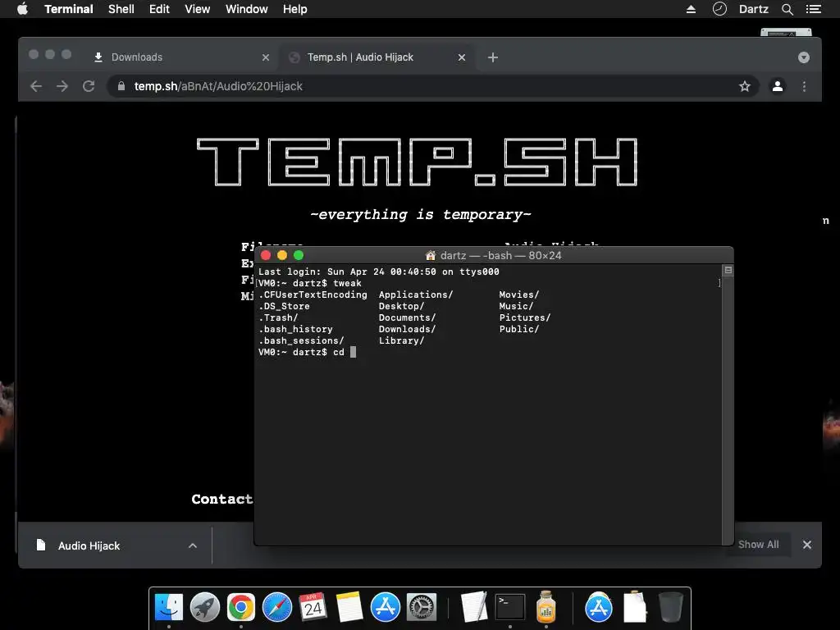This screenshot has height=630, width=840.
Task: Click 'Pictures/' in Terminal output
Action: 524,317
